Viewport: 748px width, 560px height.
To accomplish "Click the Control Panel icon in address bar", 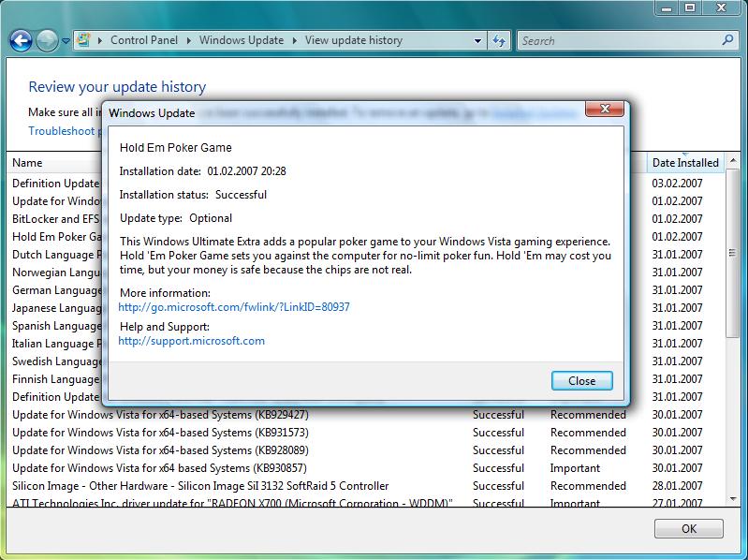I will tap(83, 40).
